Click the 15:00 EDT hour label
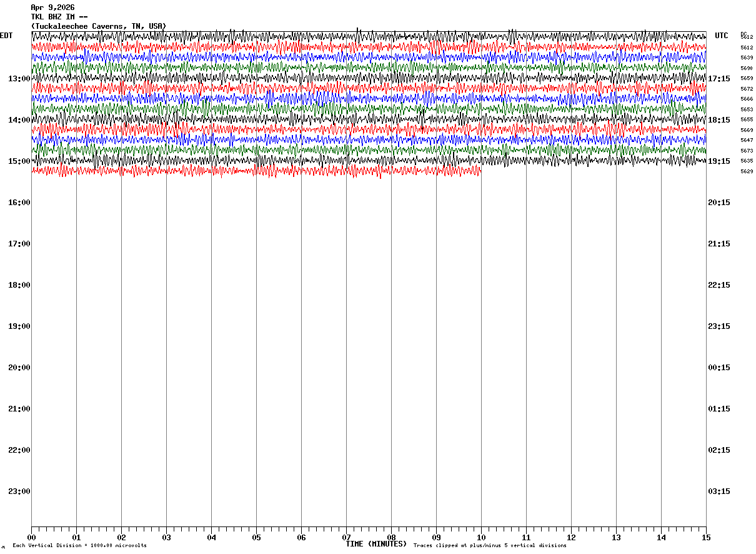Screen dimensions: 756x554 point(19,161)
